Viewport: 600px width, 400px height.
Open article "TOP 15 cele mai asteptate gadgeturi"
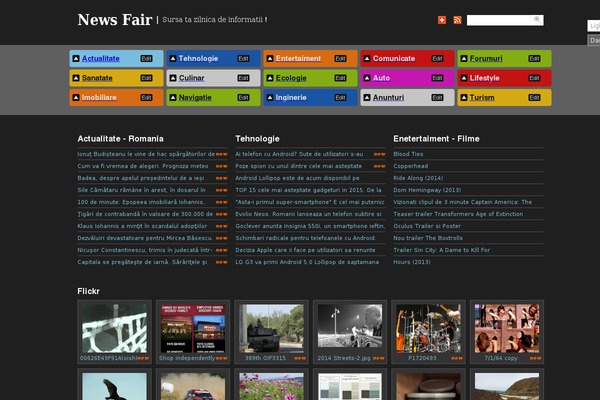point(308,190)
